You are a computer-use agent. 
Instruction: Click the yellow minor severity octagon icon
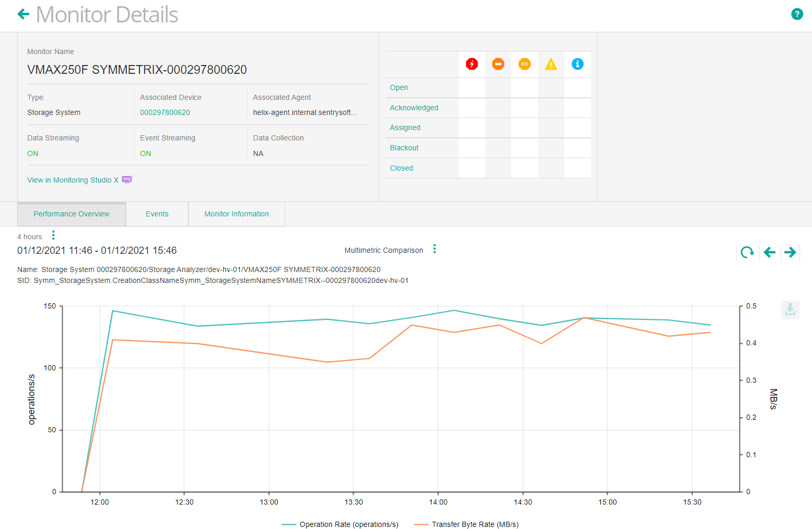[x=525, y=64]
